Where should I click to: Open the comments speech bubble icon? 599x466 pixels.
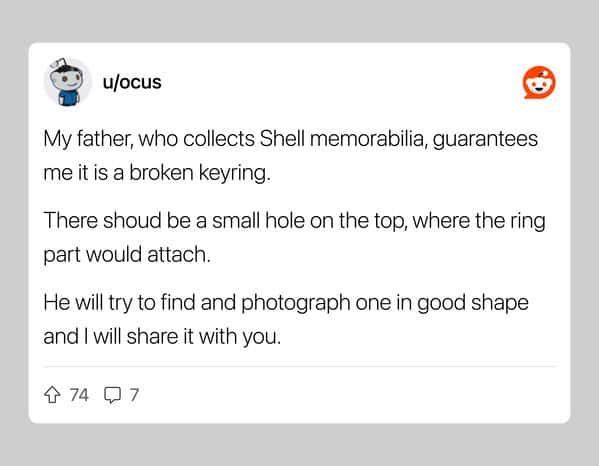click(x=112, y=395)
